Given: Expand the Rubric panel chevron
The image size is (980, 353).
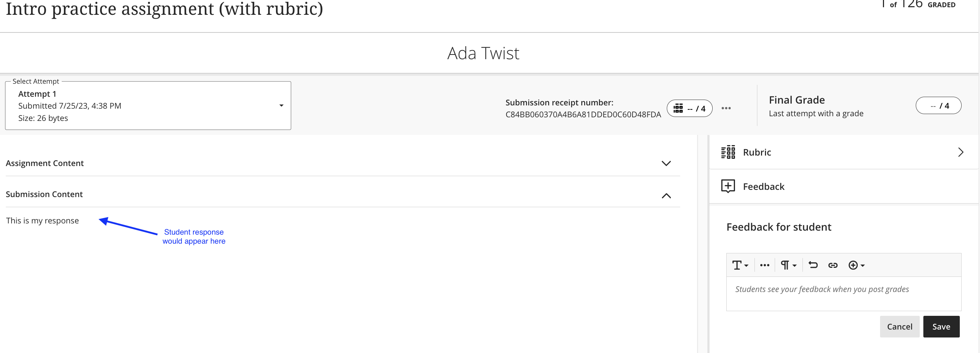Looking at the screenshot, I should pos(961,152).
